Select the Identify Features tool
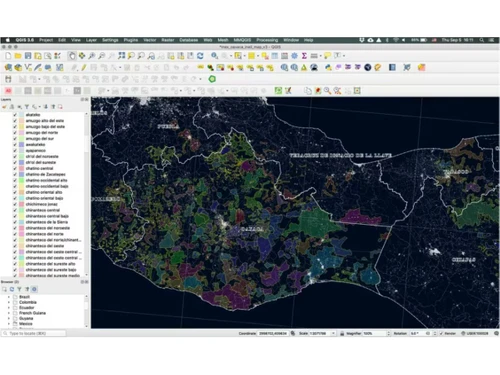This screenshot has width=500, height=375. coord(214,56)
